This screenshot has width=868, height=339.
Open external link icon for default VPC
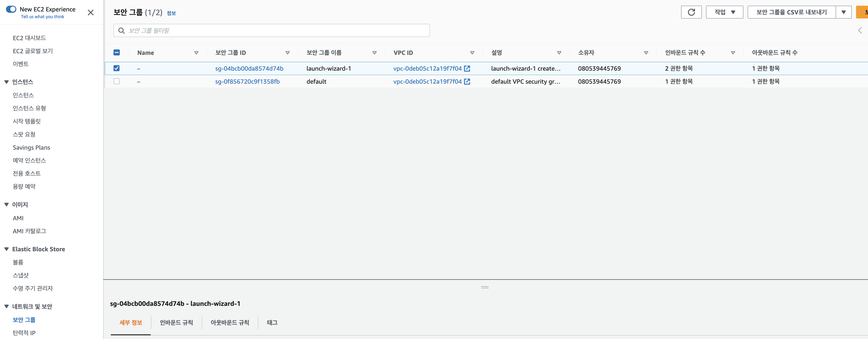click(x=467, y=81)
